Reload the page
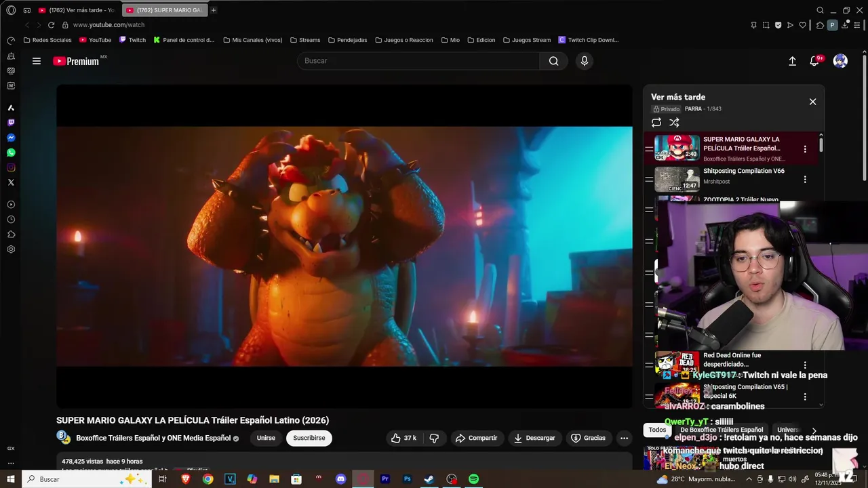 pyautogui.click(x=51, y=25)
